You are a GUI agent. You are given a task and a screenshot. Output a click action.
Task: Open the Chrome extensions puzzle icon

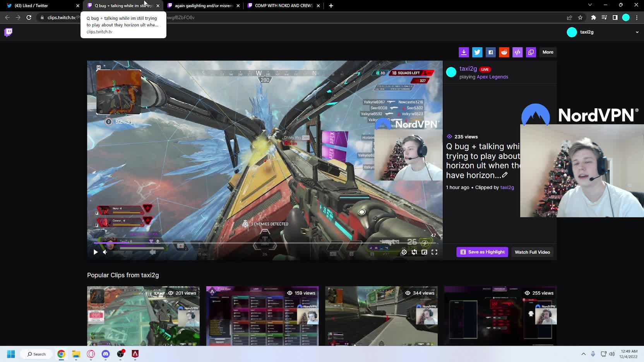[594, 17]
